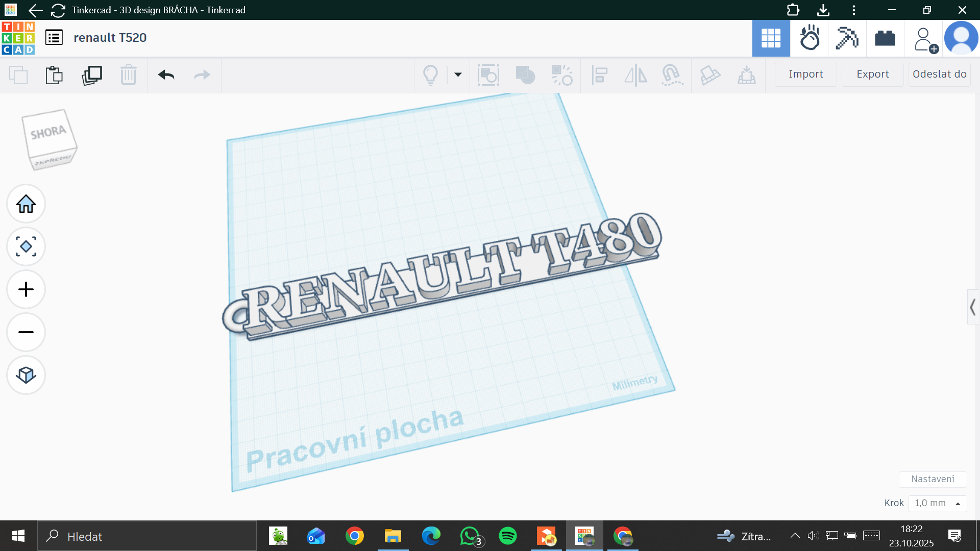Click the SHORA view cube face
The width and height of the screenshot is (980, 551).
(x=47, y=133)
